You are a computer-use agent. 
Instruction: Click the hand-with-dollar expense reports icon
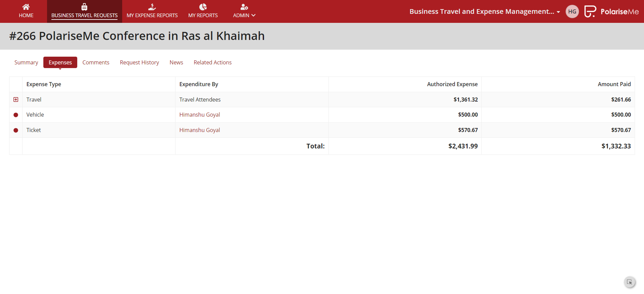pos(152,7)
